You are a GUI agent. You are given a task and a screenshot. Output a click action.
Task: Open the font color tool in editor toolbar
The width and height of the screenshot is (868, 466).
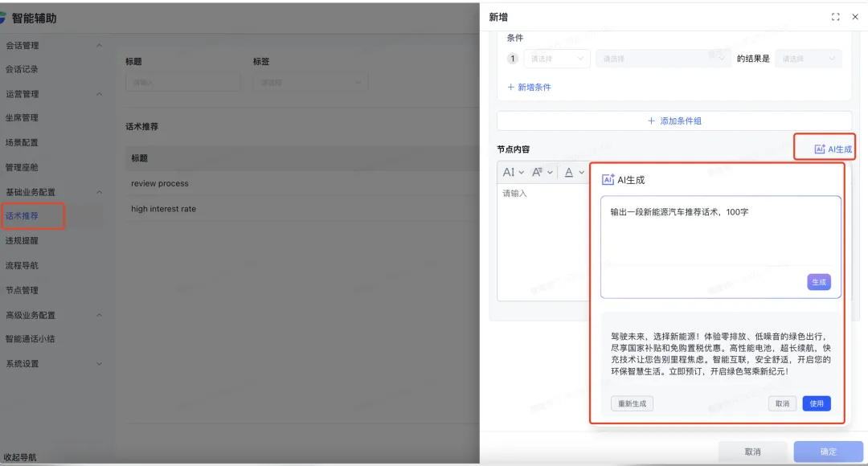[574, 172]
